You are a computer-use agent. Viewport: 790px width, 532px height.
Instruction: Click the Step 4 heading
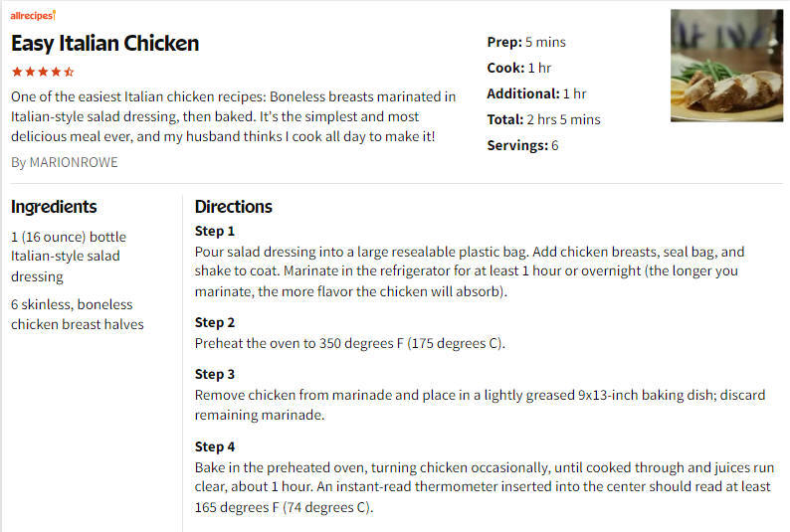pos(215,446)
